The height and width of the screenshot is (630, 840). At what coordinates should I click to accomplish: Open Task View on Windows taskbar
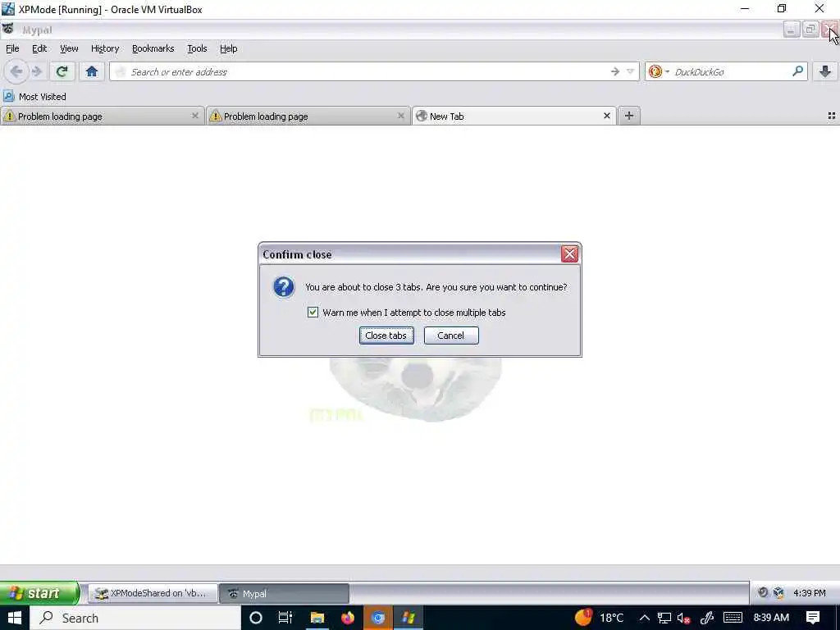click(285, 618)
